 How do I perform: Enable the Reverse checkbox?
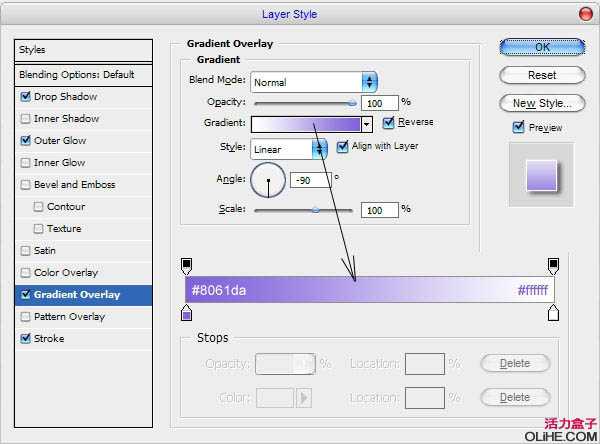[389, 123]
